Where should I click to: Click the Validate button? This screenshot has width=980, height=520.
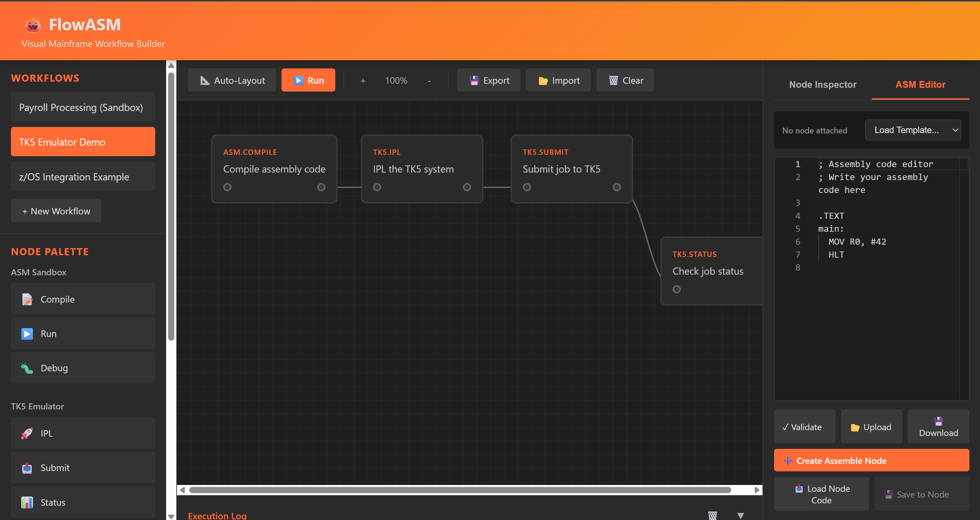coord(804,427)
